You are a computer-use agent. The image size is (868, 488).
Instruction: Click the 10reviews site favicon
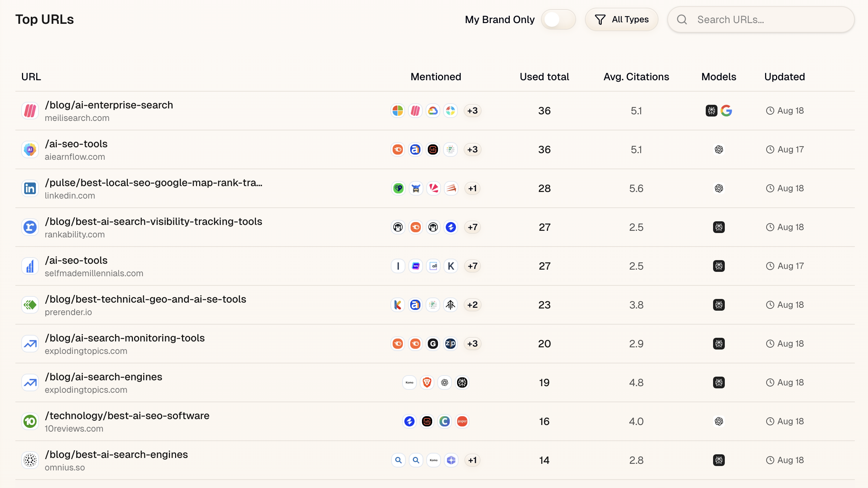coord(30,421)
